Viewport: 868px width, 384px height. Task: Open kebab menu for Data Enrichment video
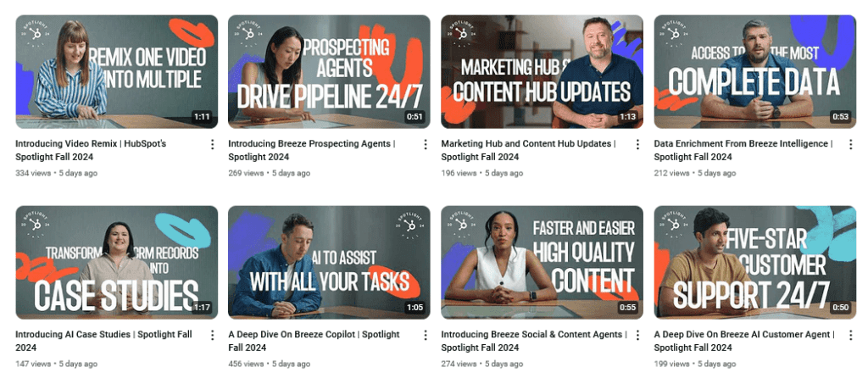click(851, 144)
